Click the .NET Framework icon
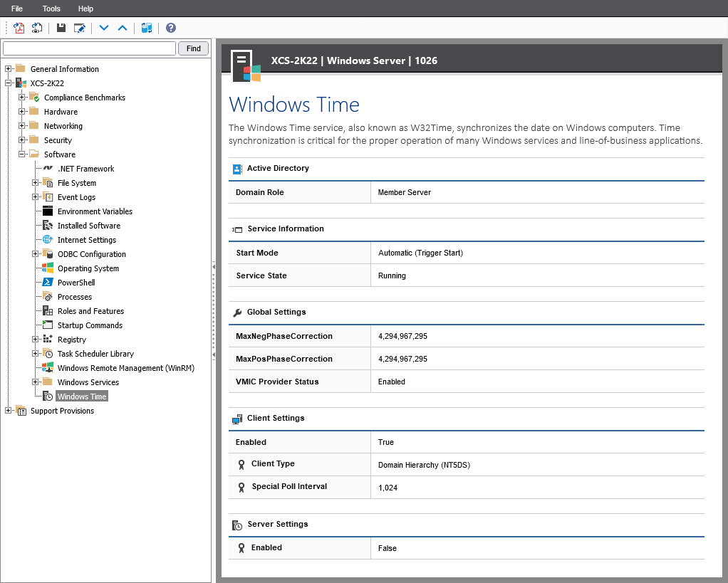This screenshot has height=583, width=728. click(48, 169)
